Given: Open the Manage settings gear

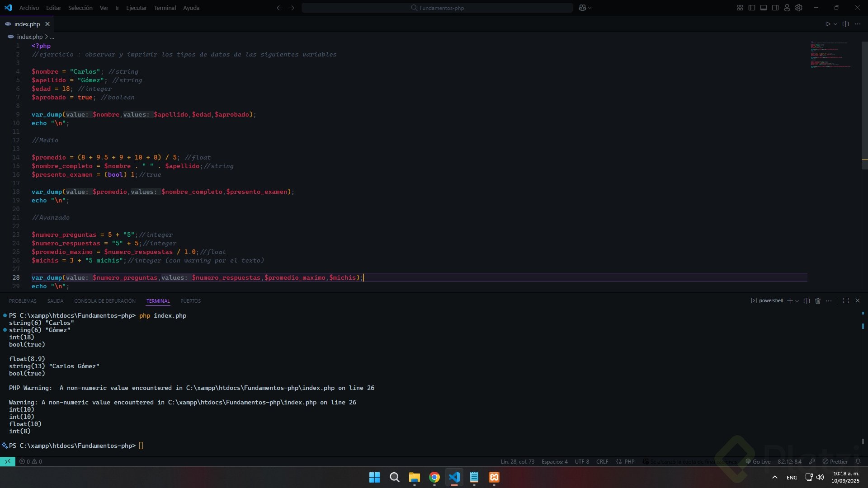Looking at the screenshot, I should 799,8.
